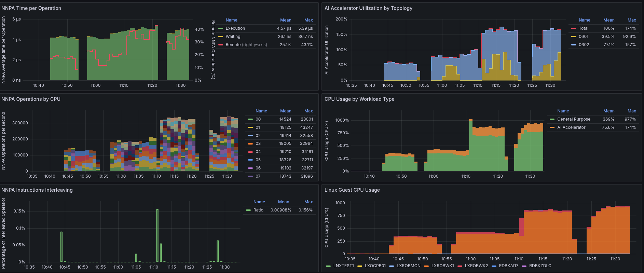The height and width of the screenshot is (273, 644).
Task: Toggle the Waiting series in legend
Action: [x=233, y=37]
